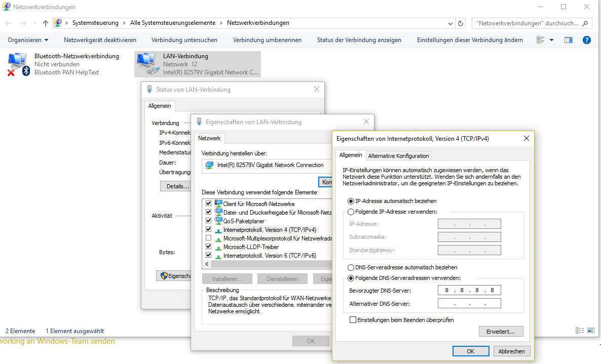Click the Alternativer DNS-Server input field
Image resolution: width=601 pixels, height=364 pixels.
coord(469,304)
